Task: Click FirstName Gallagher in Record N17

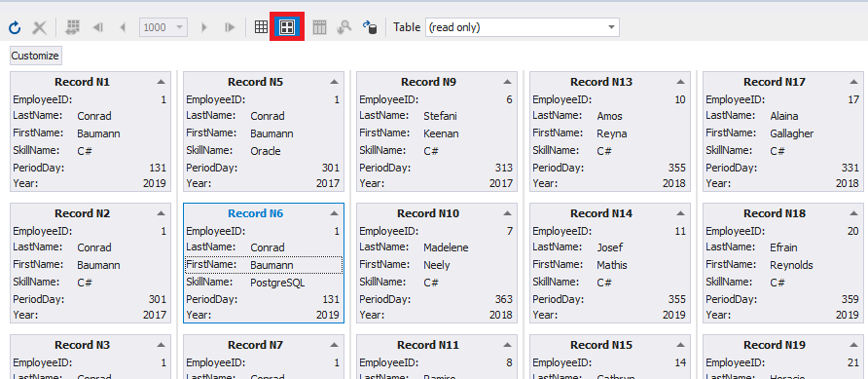Action: click(x=792, y=133)
